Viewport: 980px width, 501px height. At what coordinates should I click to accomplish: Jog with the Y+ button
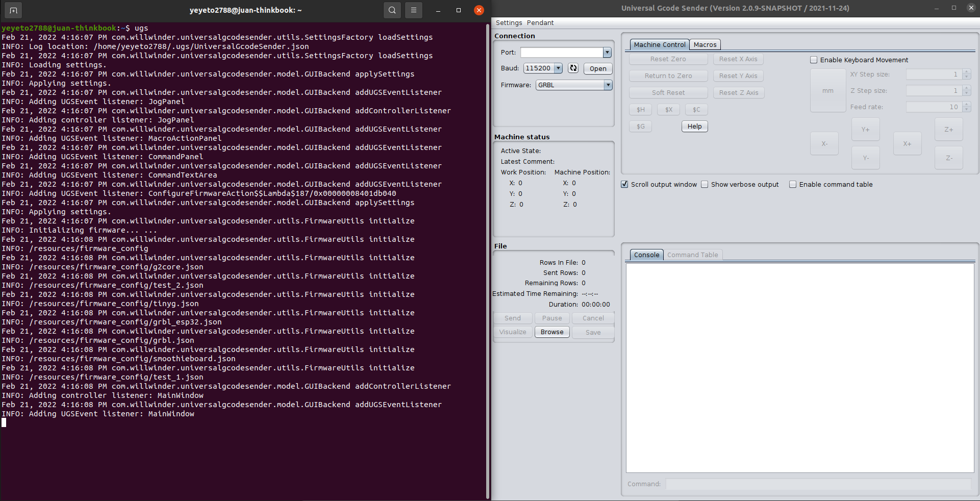865,130
